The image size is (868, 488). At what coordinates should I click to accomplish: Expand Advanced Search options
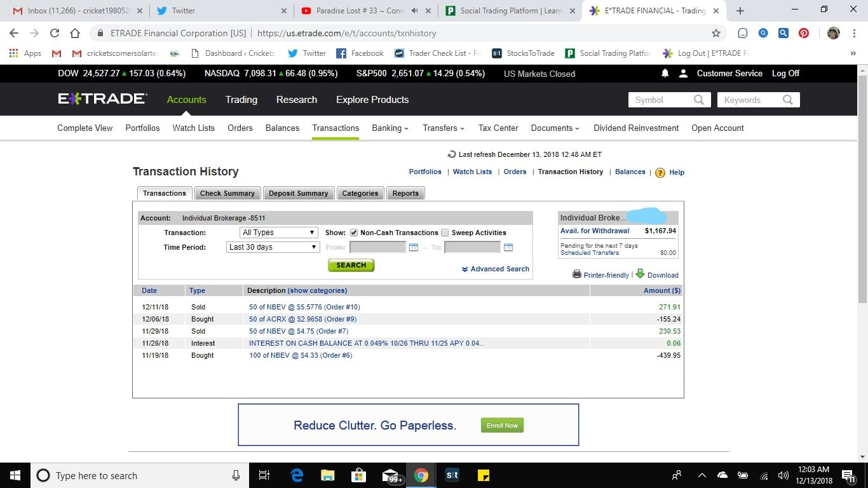[x=496, y=269]
